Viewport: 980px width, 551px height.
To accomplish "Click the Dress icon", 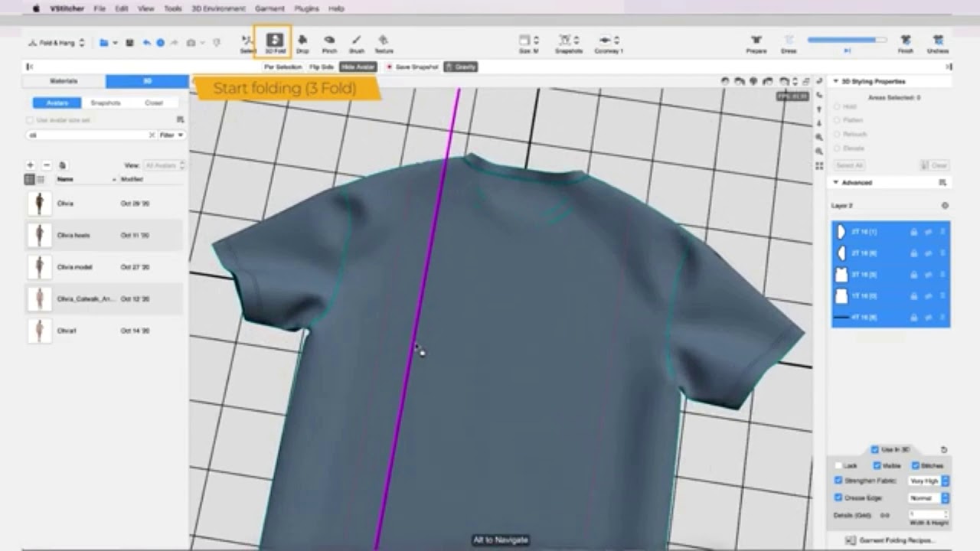I will tap(789, 43).
